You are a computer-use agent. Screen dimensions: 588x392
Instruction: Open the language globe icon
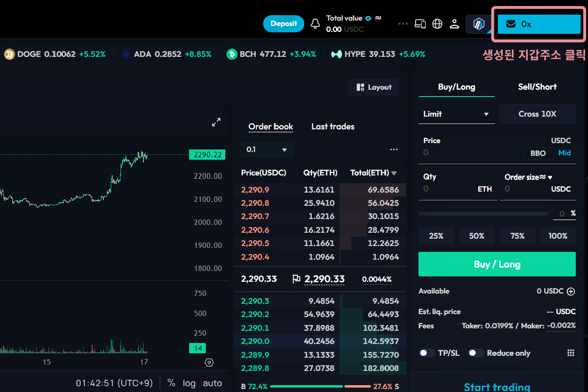tap(437, 24)
